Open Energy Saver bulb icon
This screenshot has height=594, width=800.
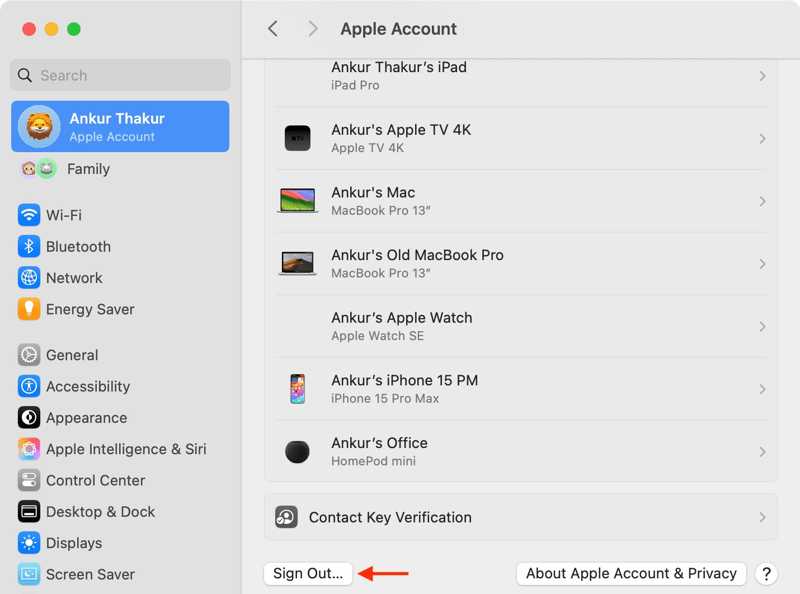[29, 309]
